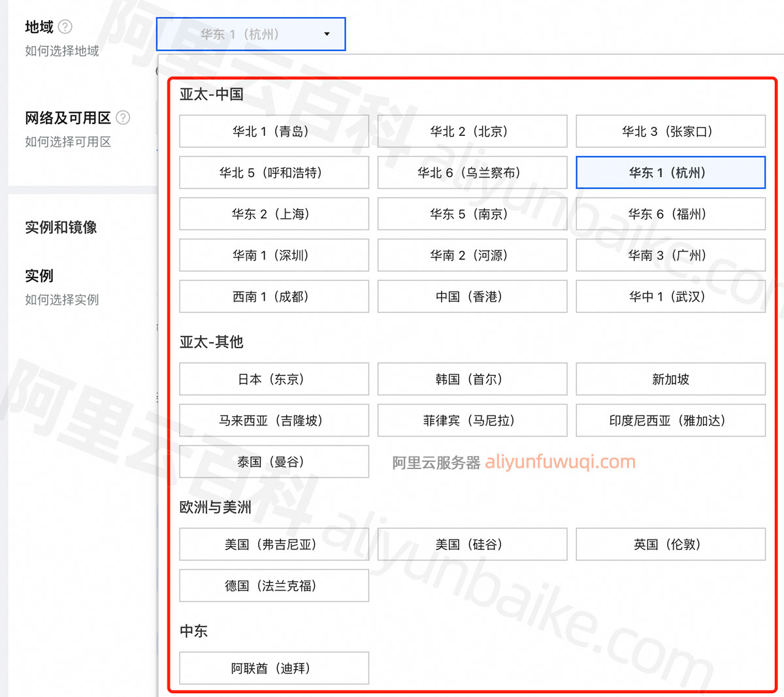Click the help icon beside 网络及可用区
Image resolution: width=784 pixels, height=697 pixels.
click(x=123, y=118)
